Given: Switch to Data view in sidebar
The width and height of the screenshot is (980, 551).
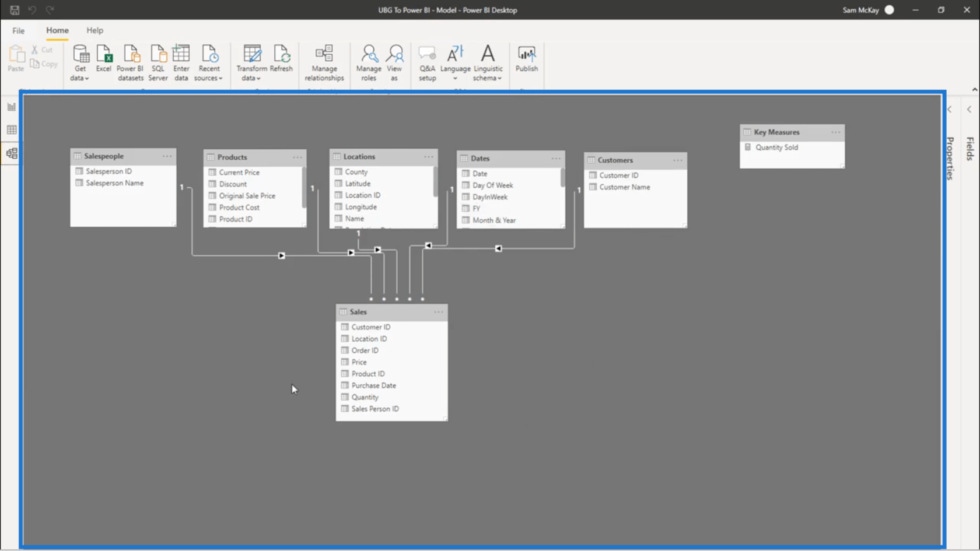Looking at the screenshot, I should 12,130.
